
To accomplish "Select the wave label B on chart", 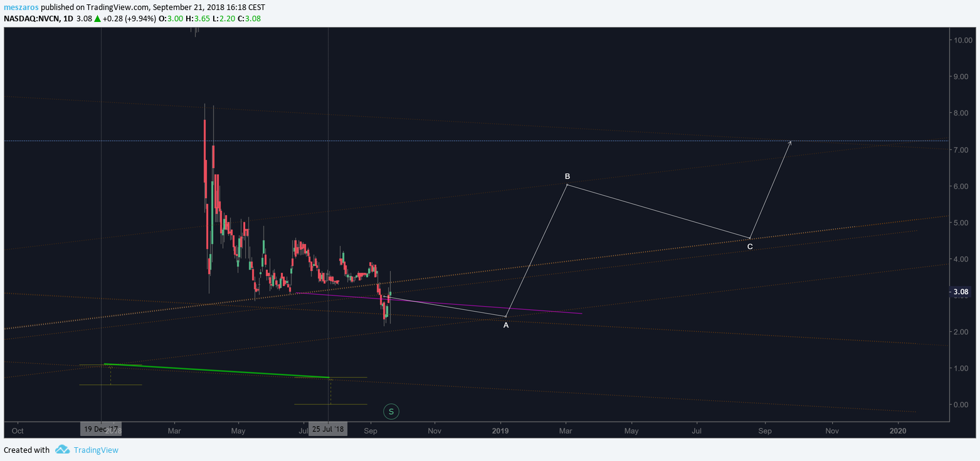I will 567,176.
